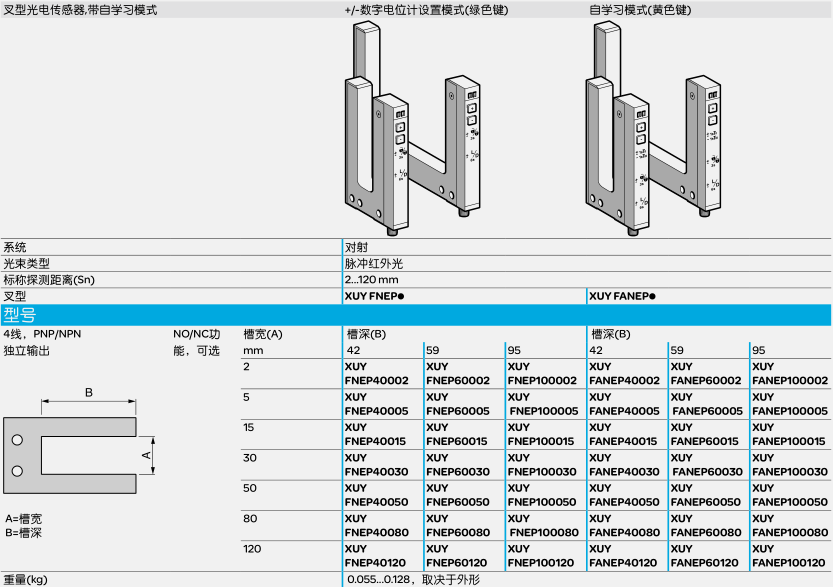Click the XUY FNEP● fork type cell

(x=375, y=296)
